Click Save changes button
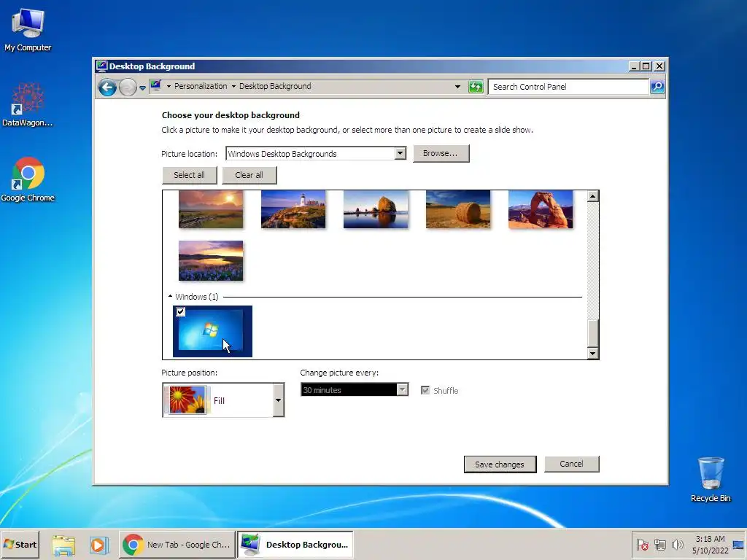 pos(500,464)
